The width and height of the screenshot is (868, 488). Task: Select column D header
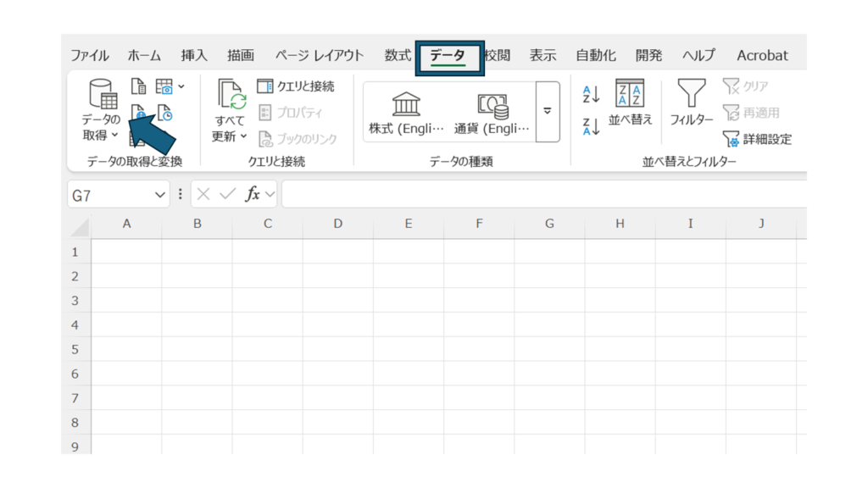point(337,224)
